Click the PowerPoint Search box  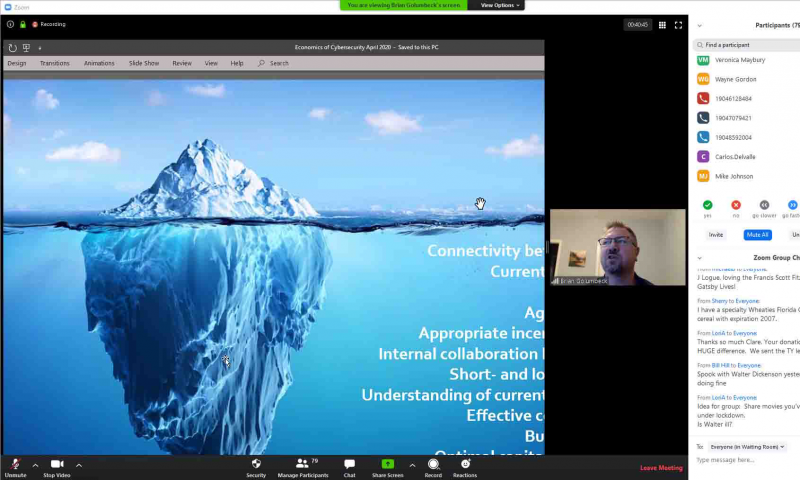(274, 63)
